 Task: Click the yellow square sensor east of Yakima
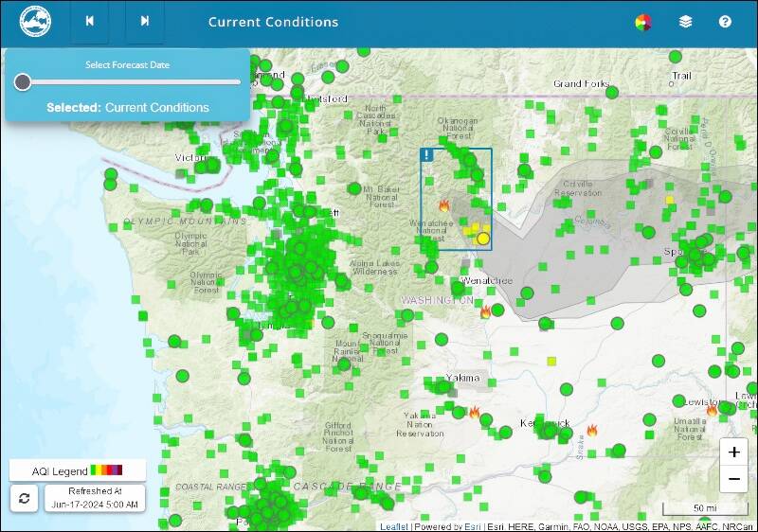click(x=551, y=361)
